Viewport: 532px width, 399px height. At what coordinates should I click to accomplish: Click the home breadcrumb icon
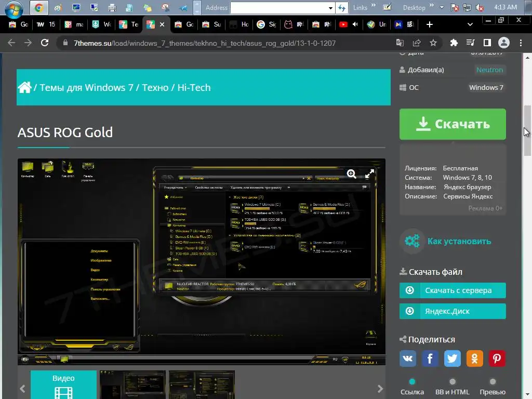click(x=25, y=87)
